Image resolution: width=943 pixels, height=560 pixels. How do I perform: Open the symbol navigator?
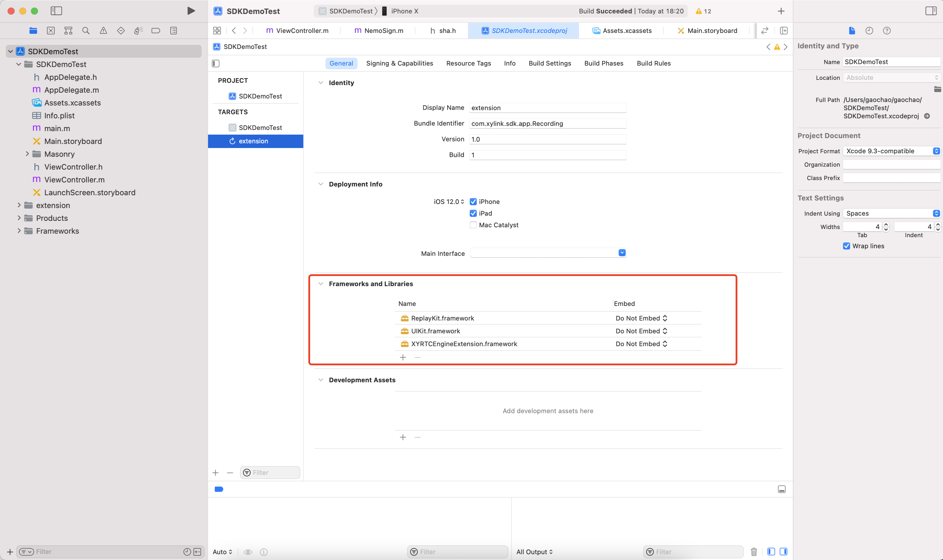click(68, 31)
